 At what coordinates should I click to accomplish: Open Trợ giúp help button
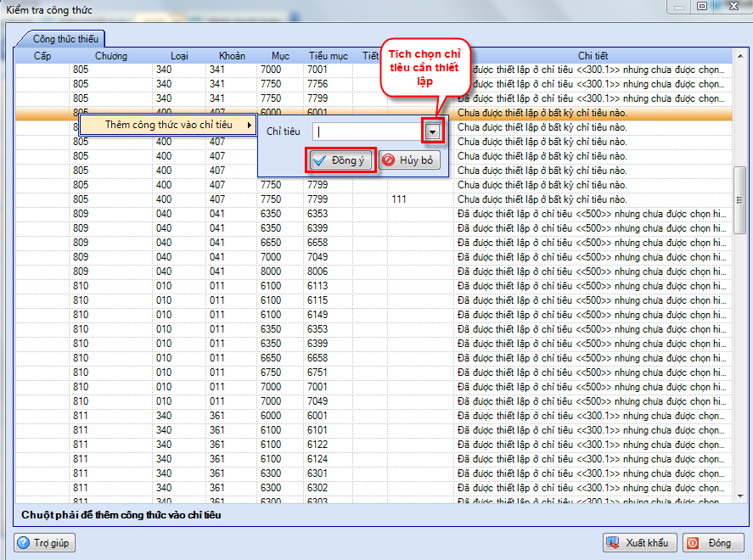click(44, 543)
